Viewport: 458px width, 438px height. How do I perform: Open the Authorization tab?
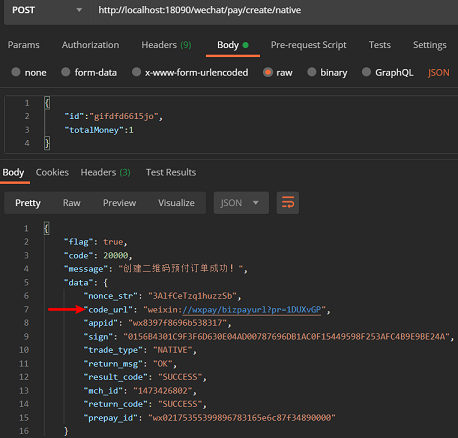tap(90, 45)
